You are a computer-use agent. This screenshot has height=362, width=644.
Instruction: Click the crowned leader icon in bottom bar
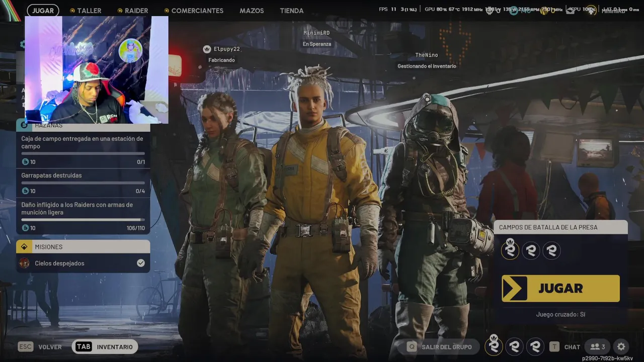click(494, 345)
